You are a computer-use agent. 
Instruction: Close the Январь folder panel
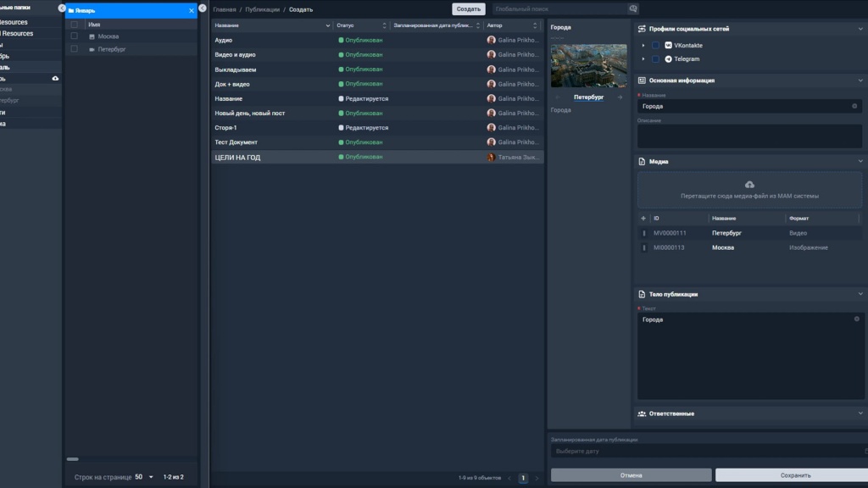click(x=192, y=11)
